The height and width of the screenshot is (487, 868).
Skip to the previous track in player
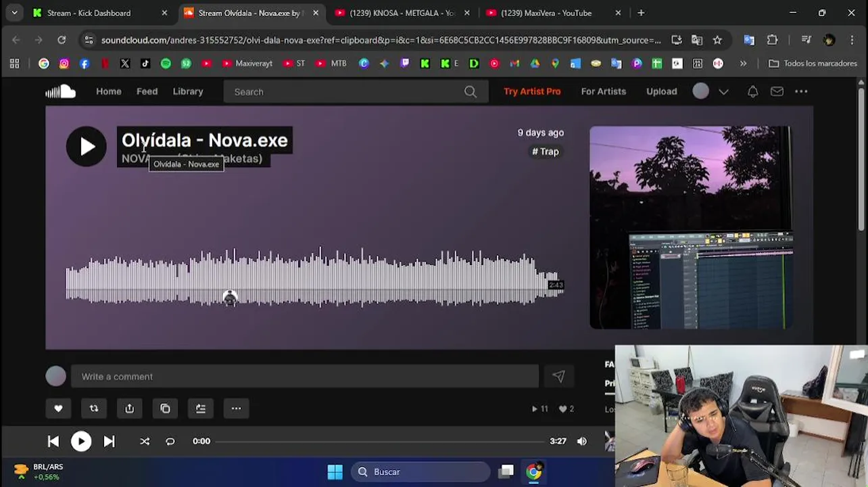click(53, 441)
